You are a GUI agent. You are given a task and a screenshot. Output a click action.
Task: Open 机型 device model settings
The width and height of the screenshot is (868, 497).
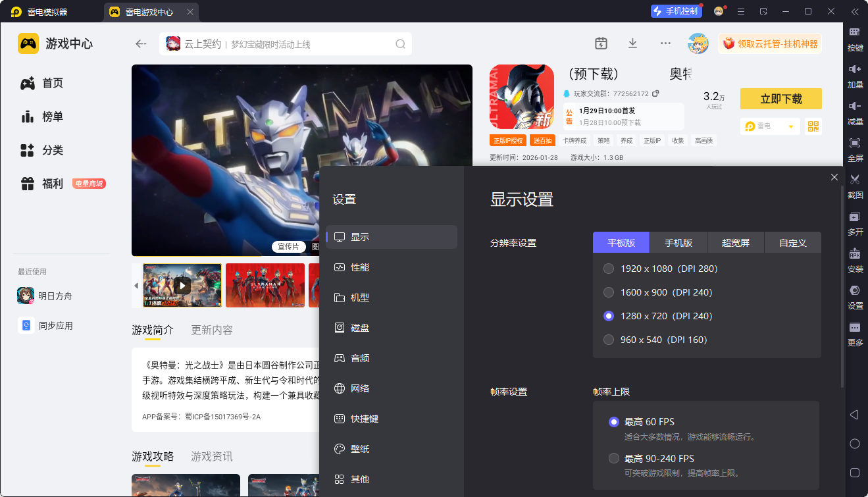coord(392,298)
